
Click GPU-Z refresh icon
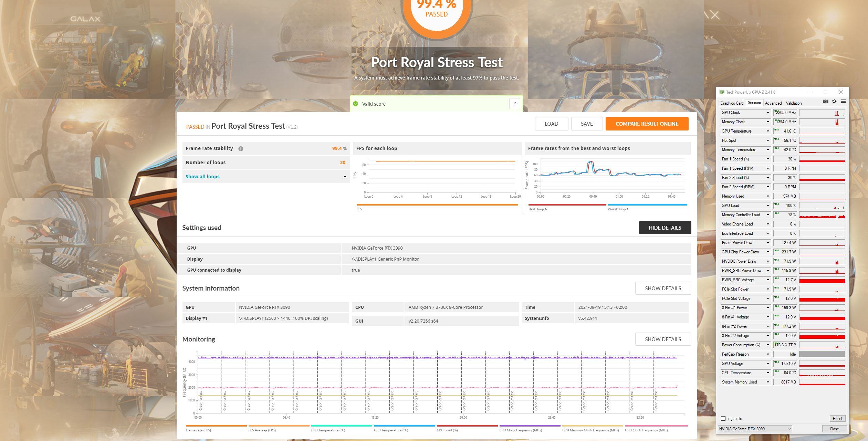click(834, 101)
